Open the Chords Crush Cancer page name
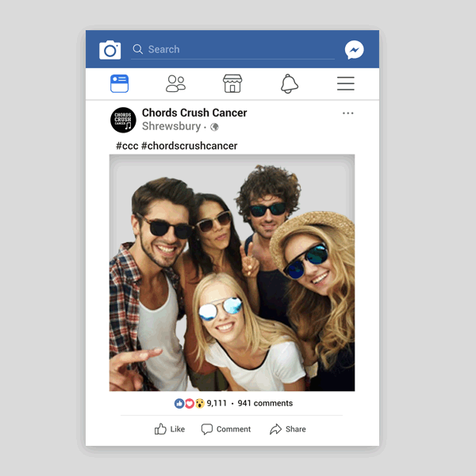 tap(194, 113)
